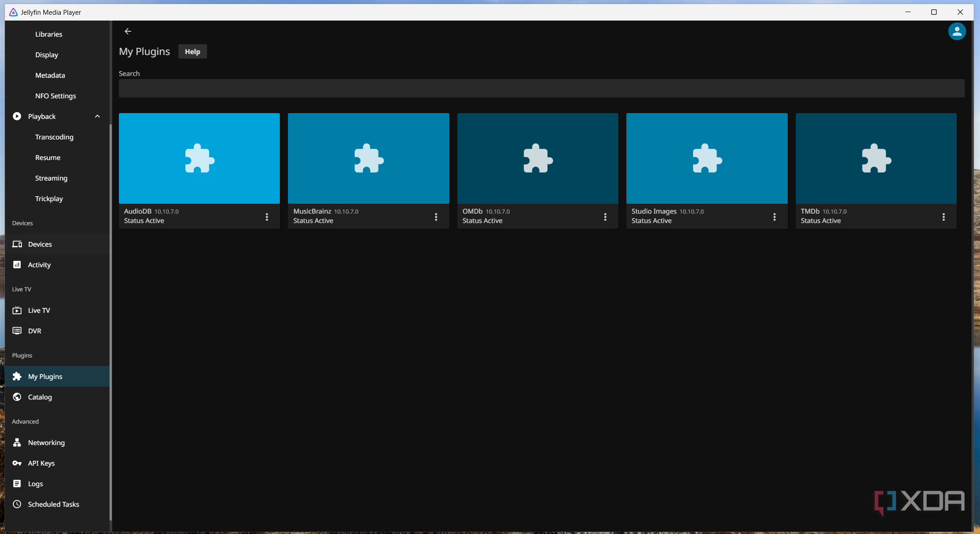Open the user profile avatar
Screen dimensions: 980x534
(x=957, y=31)
